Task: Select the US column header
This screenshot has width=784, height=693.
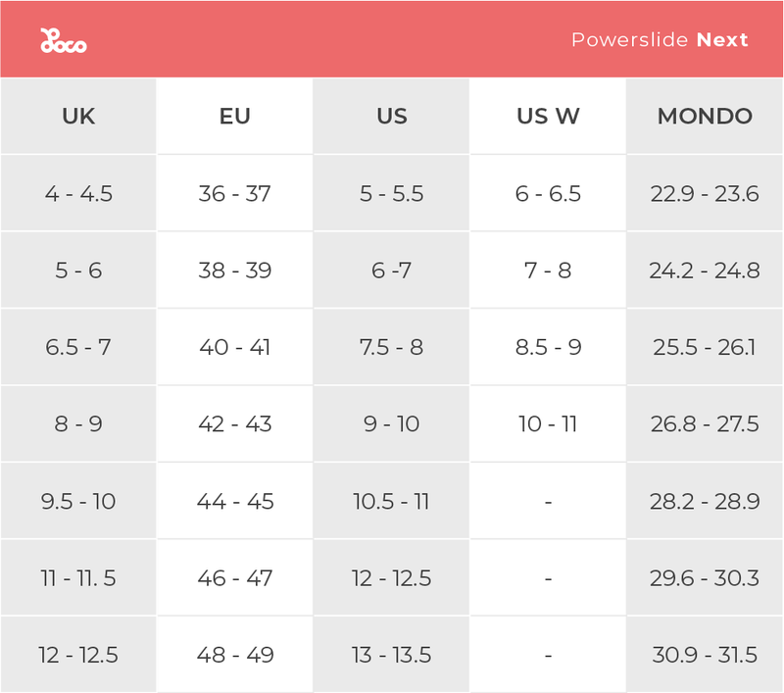Action: pos(391,116)
